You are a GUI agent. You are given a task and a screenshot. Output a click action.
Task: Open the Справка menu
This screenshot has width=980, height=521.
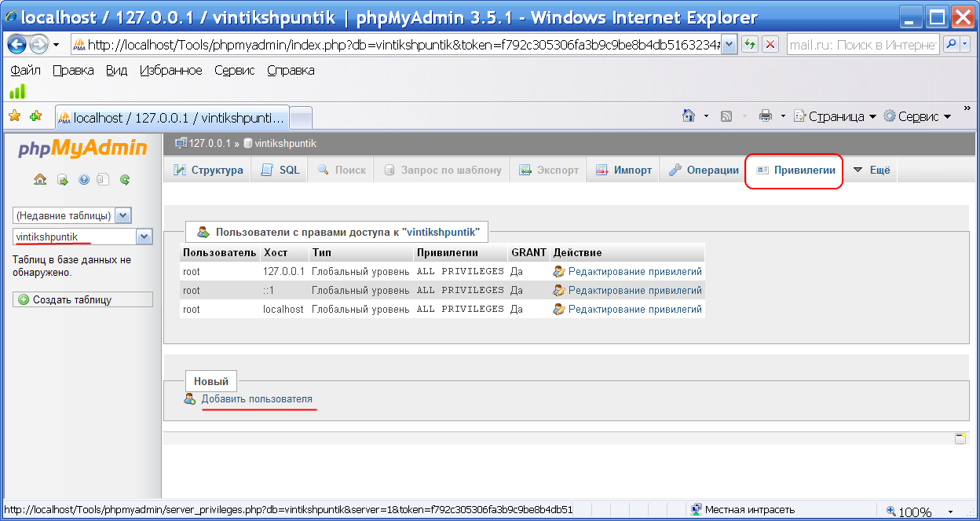coord(291,70)
